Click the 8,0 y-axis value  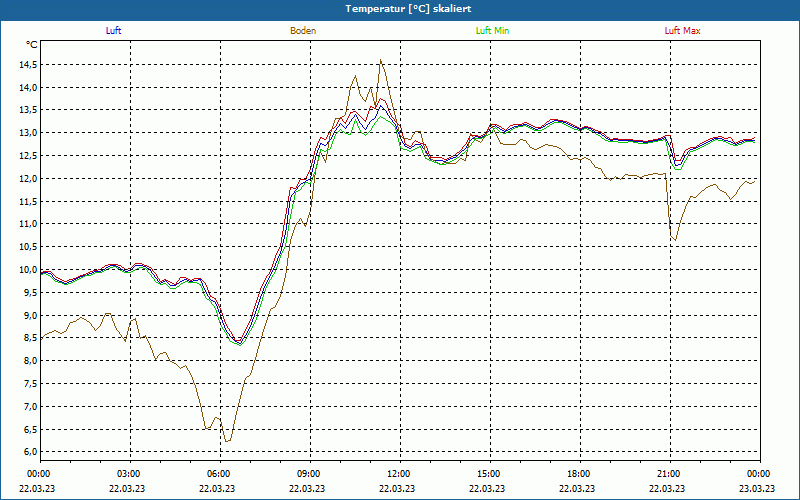(31, 361)
